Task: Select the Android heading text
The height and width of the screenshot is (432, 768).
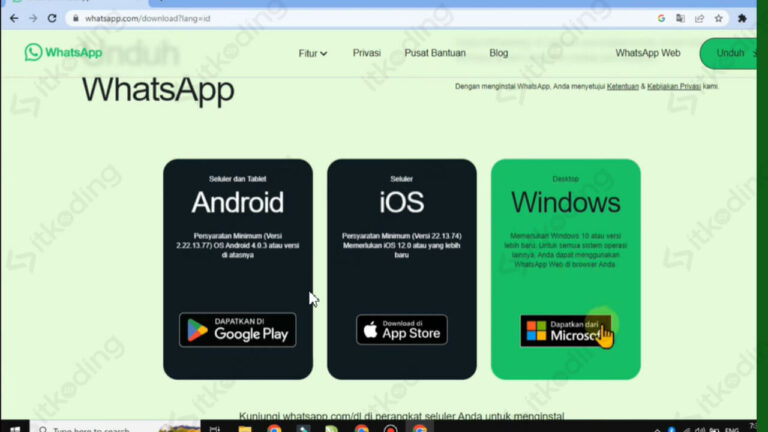Action: pyautogui.click(x=238, y=202)
